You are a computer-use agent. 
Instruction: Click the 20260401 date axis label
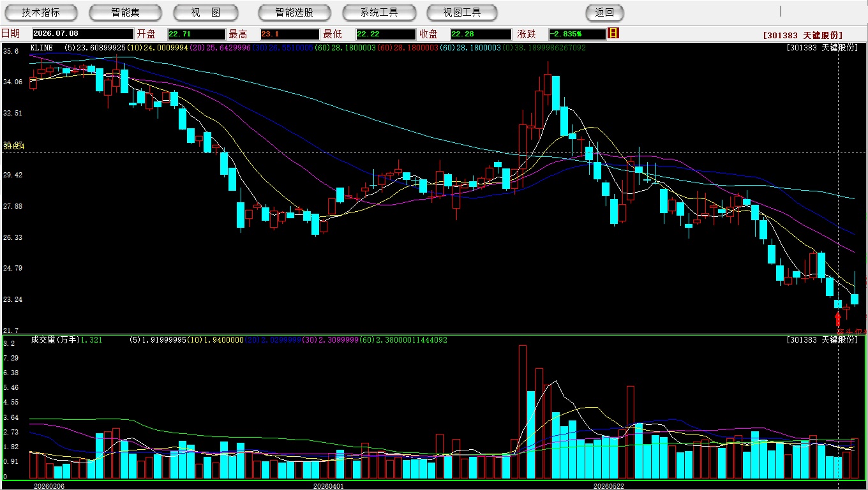[329, 486]
